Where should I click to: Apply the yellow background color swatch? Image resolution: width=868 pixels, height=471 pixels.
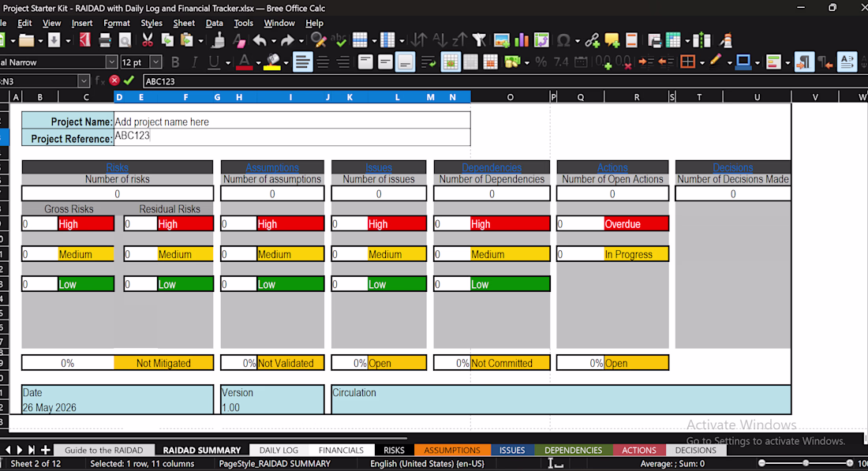271,62
